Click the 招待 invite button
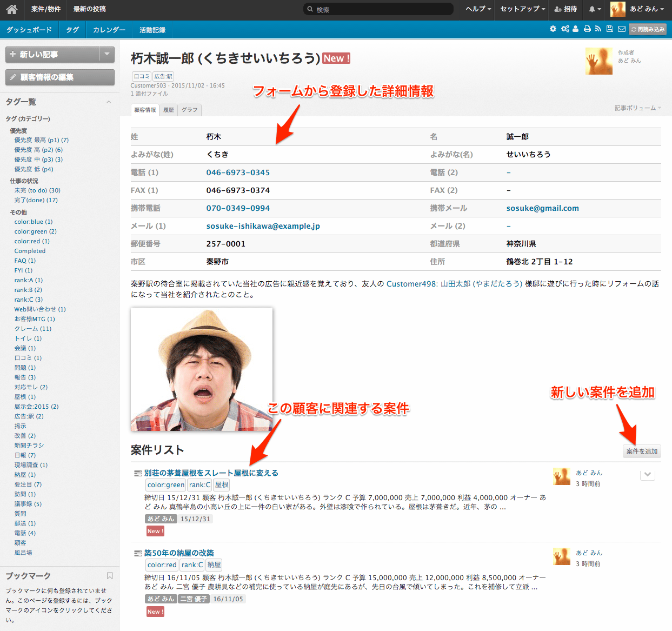The image size is (672, 631). (x=565, y=9)
